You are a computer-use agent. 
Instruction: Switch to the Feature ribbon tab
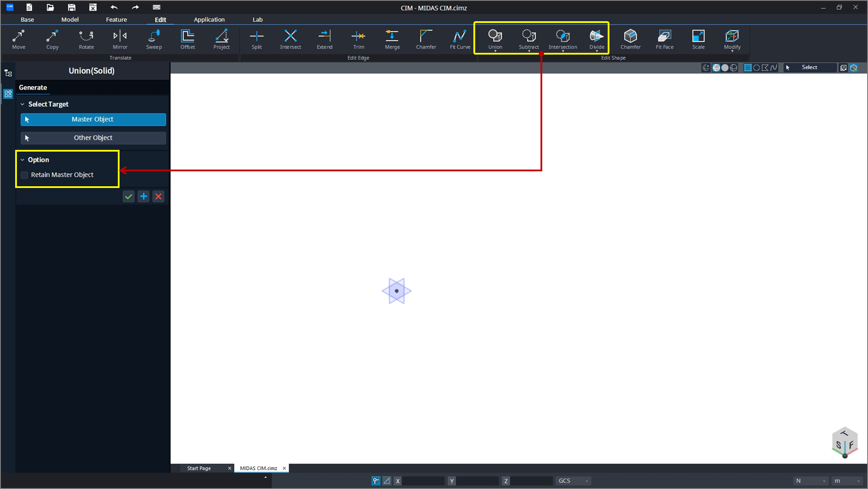click(x=117, y=19)
